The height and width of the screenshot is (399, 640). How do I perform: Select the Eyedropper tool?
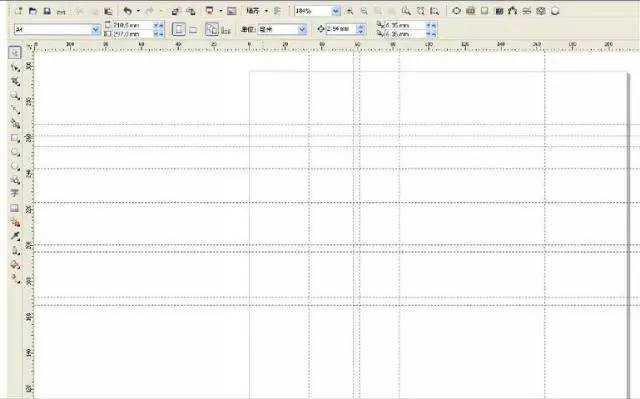coord(15,236)
